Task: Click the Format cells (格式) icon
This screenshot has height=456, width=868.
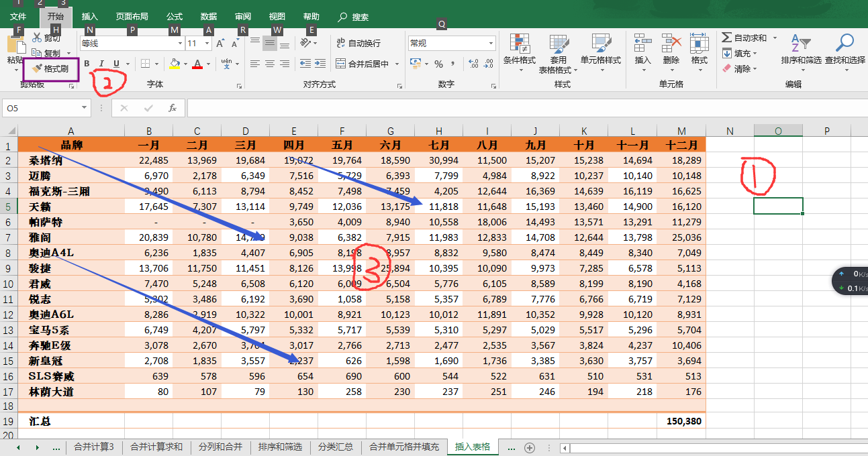Action: [700, 43]
